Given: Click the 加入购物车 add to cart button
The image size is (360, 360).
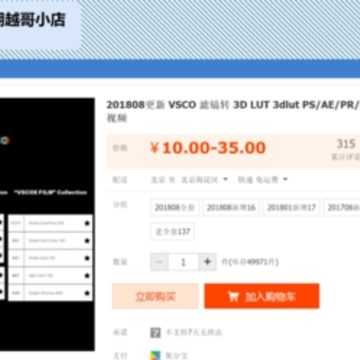Looking at the screenshot, I should [x=262, y=296].
